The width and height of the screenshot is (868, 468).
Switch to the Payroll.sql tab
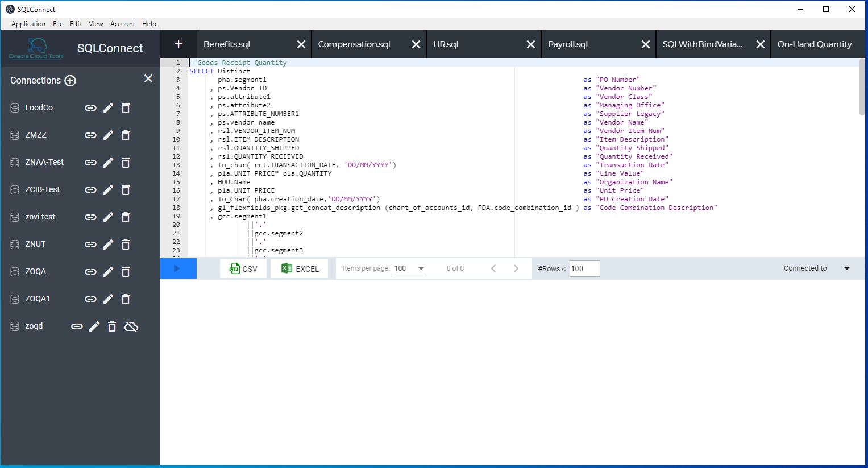coord(568,44)
